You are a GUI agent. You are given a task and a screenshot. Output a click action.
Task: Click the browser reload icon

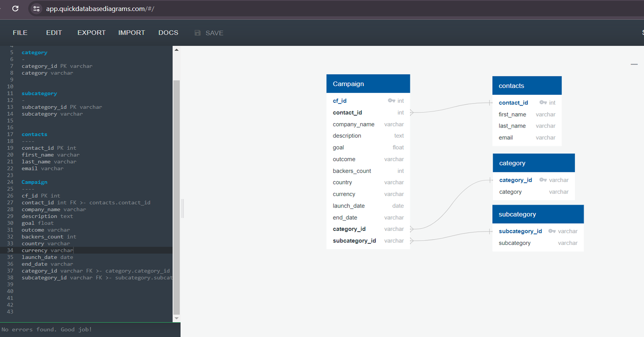pos(16,8)
